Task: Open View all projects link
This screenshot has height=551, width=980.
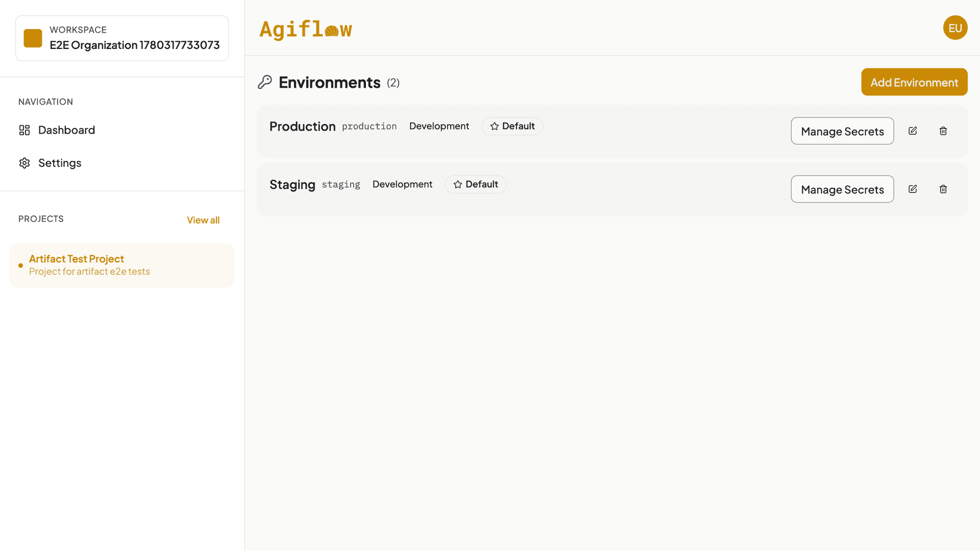Action: coord(203,220)
